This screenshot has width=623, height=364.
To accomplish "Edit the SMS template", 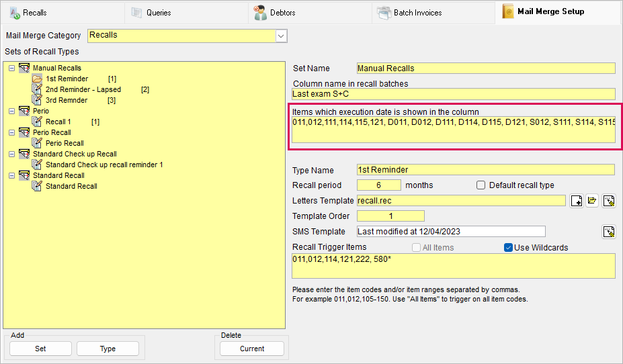I will pyautogui.click(x=609, y=232).
